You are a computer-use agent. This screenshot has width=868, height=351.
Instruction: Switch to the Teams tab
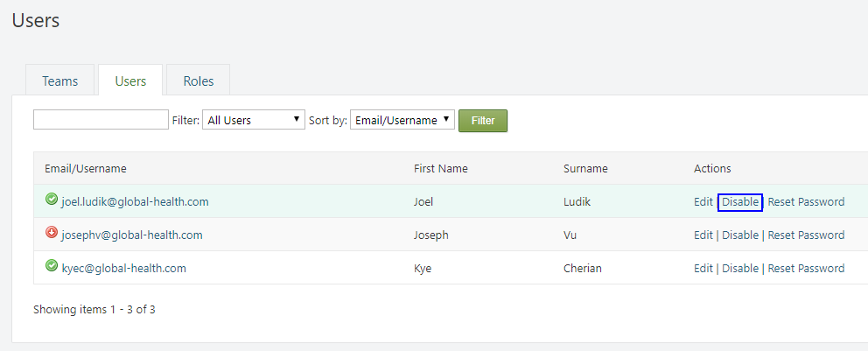coord(60,81)
